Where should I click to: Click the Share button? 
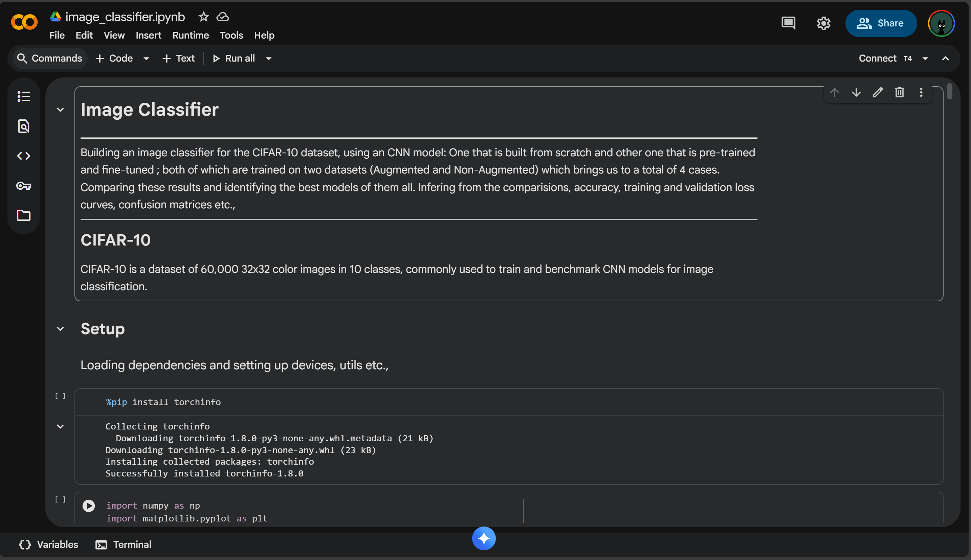pos(881,23)
